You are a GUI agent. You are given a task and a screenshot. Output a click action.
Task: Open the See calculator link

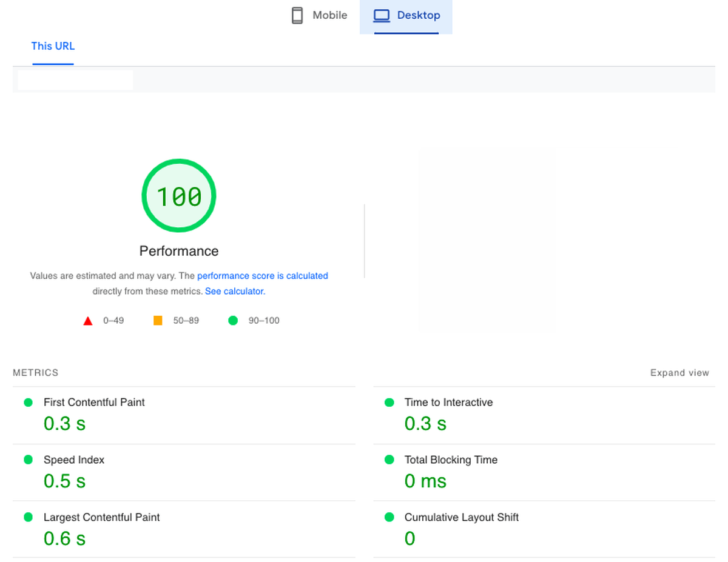tap(234, 291)
